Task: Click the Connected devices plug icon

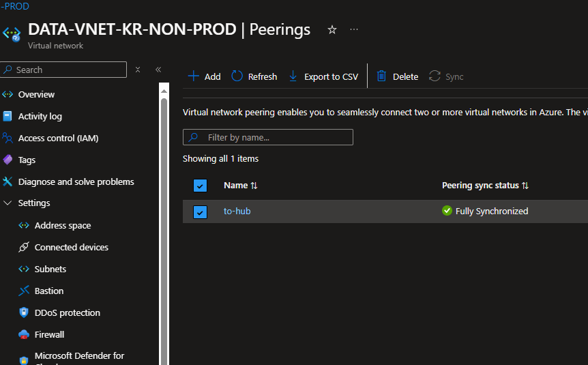Action: tap(24, 247)
